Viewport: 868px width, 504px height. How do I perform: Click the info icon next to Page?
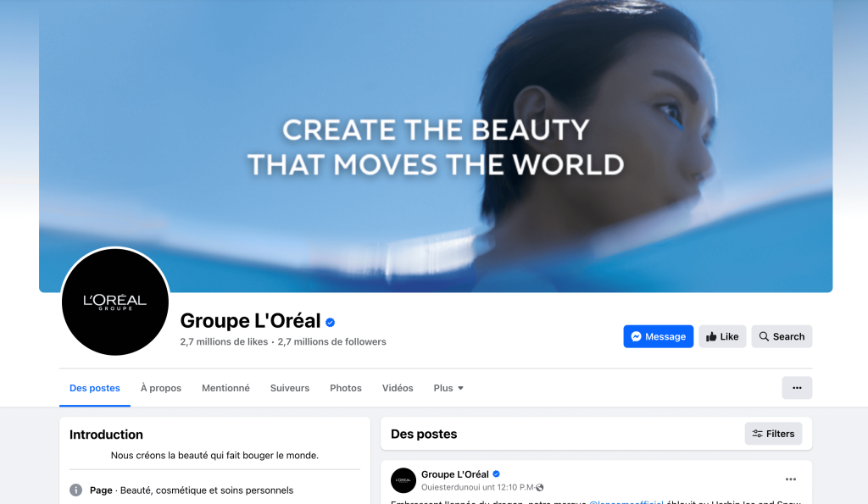75,490
